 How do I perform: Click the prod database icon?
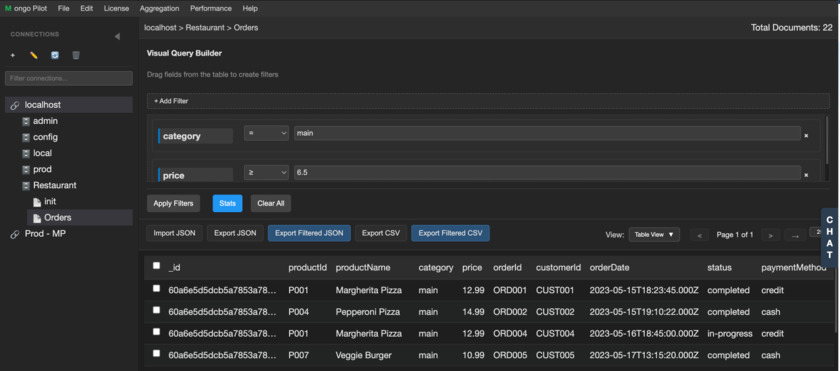click(26, 169)
